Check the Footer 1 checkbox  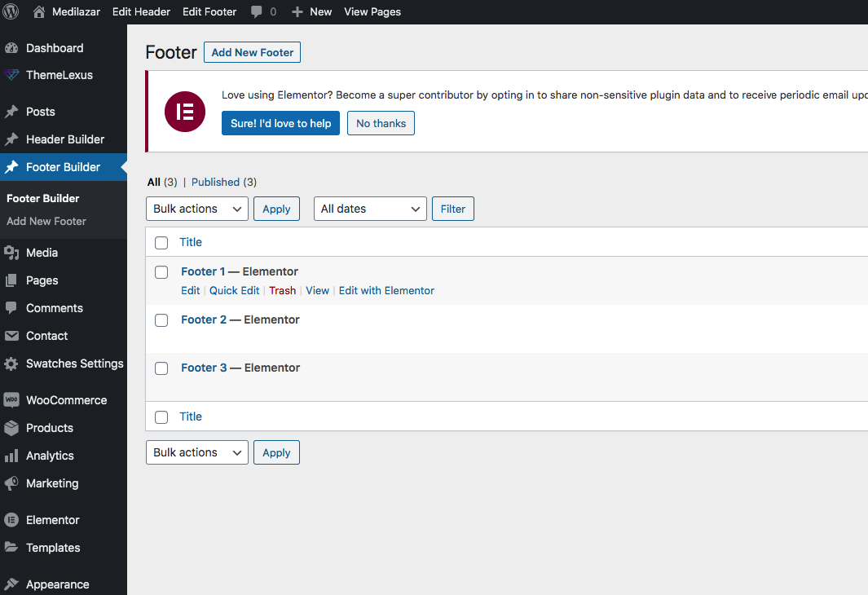[161, 272]
